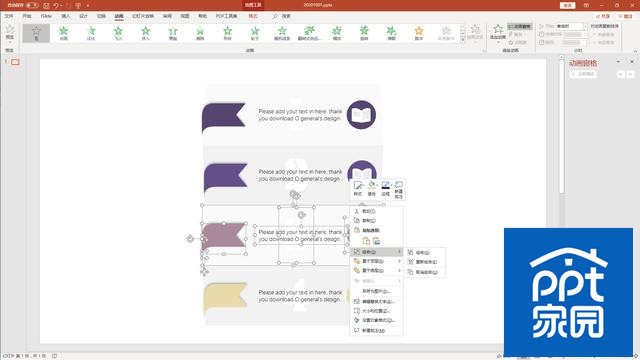Open the Animation Pane options dropdown arrow
This screenshot has height=360, width=640.
click(618, 62)
